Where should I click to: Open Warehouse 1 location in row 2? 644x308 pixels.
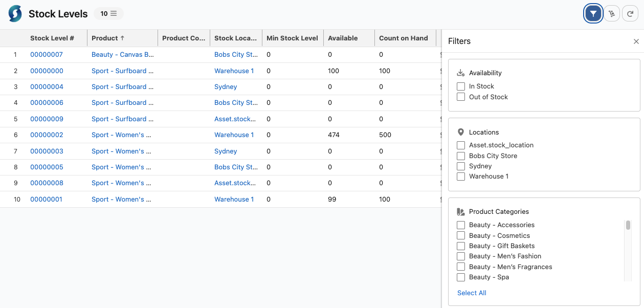point(234,71)
